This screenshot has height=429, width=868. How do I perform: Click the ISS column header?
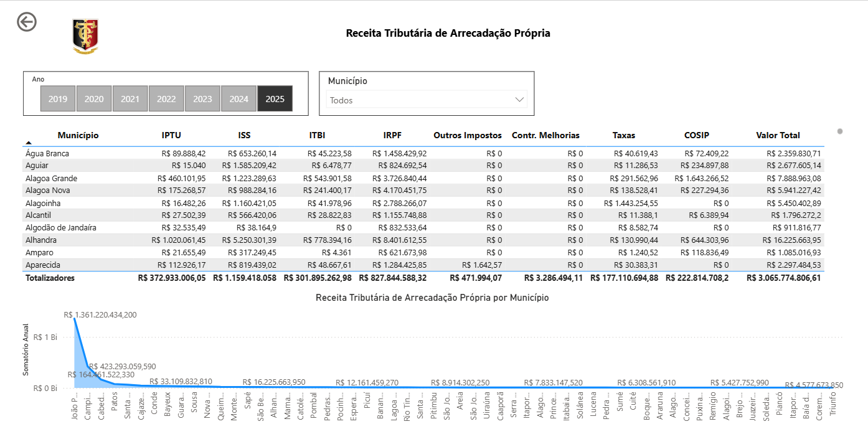coord(244,135)
